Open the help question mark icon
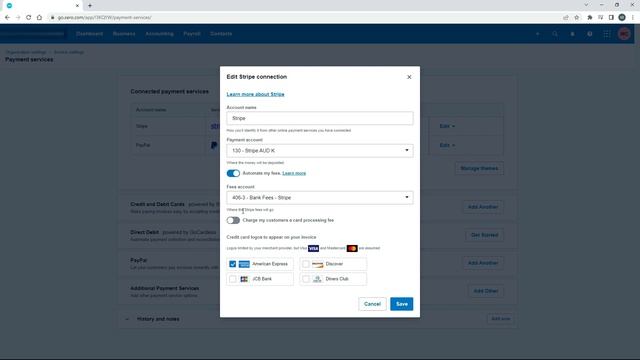This screenshot has height=360, width=640. (589, 34)
